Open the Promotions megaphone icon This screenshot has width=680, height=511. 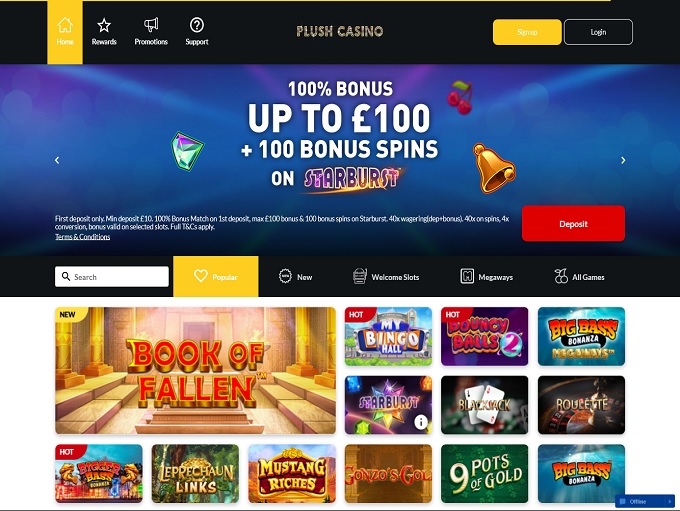coord(151,25)
